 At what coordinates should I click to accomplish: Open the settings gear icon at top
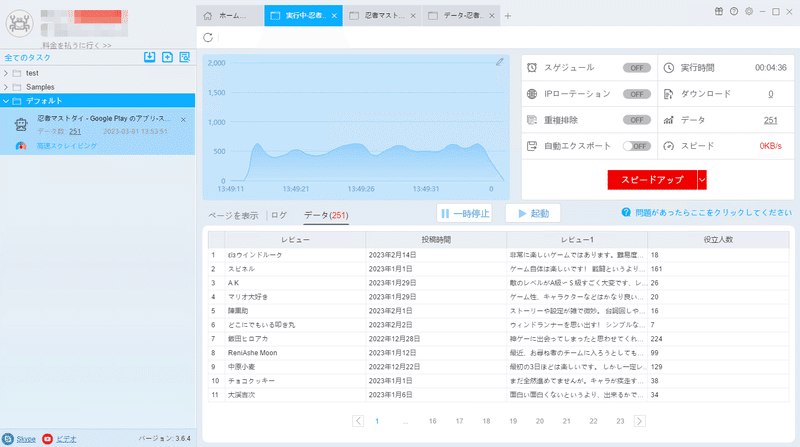pyautogui.click(x=748, y=11)
